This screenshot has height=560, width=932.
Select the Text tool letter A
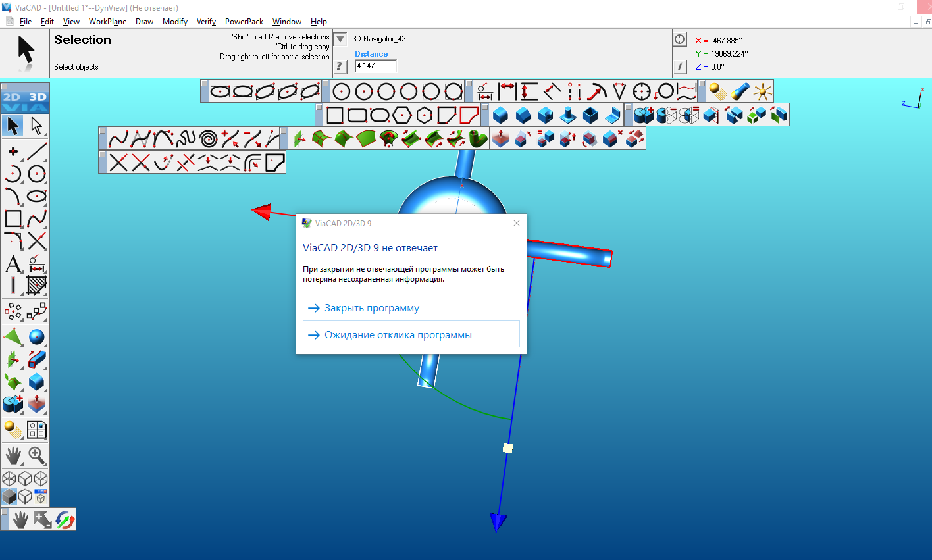tap(13, 265)
